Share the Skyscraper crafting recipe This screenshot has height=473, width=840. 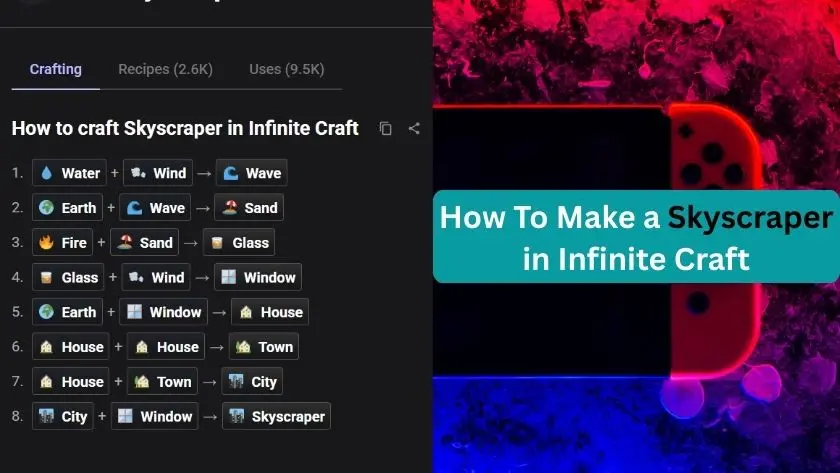pos(414,129)
